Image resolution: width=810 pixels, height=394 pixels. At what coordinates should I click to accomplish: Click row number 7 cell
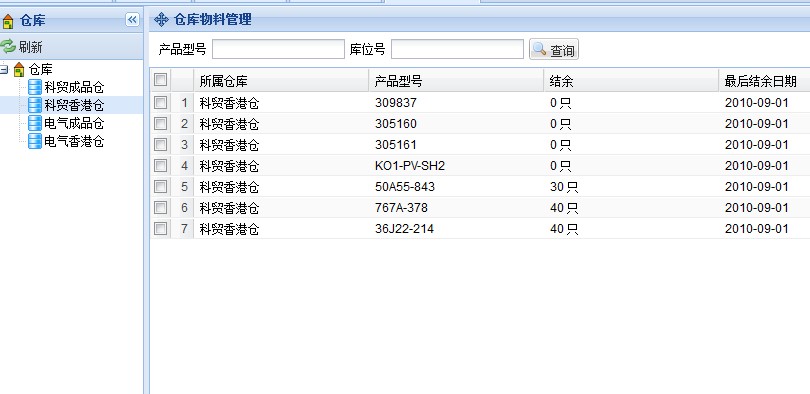click(x=184, y=228)
